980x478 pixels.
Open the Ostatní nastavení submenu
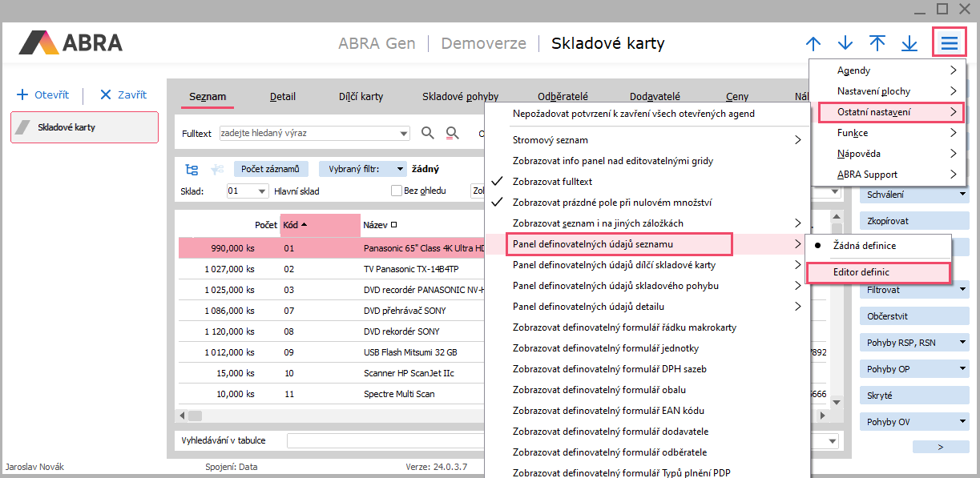pyautogui.click(x=891, y=112)
